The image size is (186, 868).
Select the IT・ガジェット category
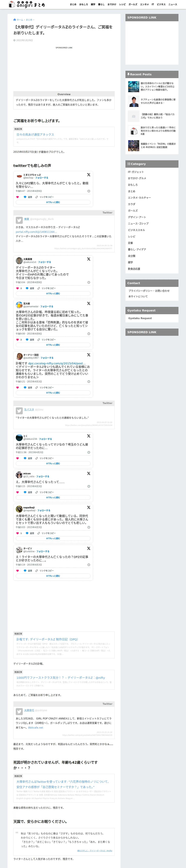click(x=136, y=172)
